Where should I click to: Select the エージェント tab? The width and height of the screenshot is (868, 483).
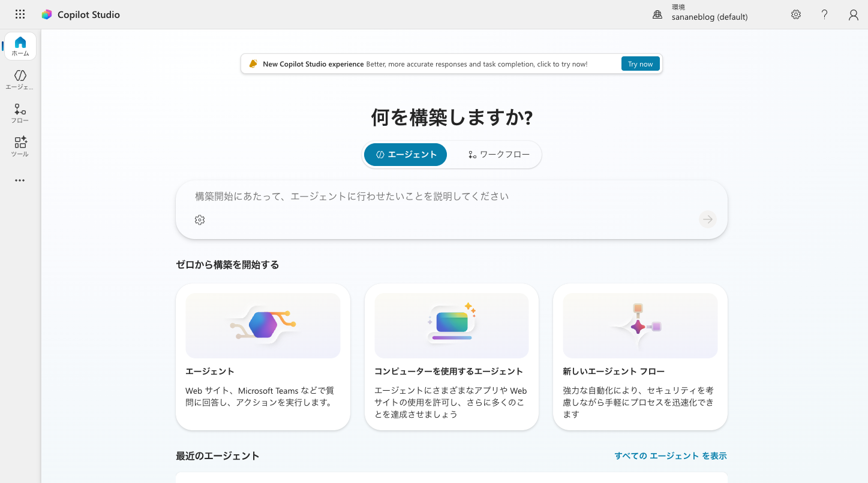click(406, 155)
